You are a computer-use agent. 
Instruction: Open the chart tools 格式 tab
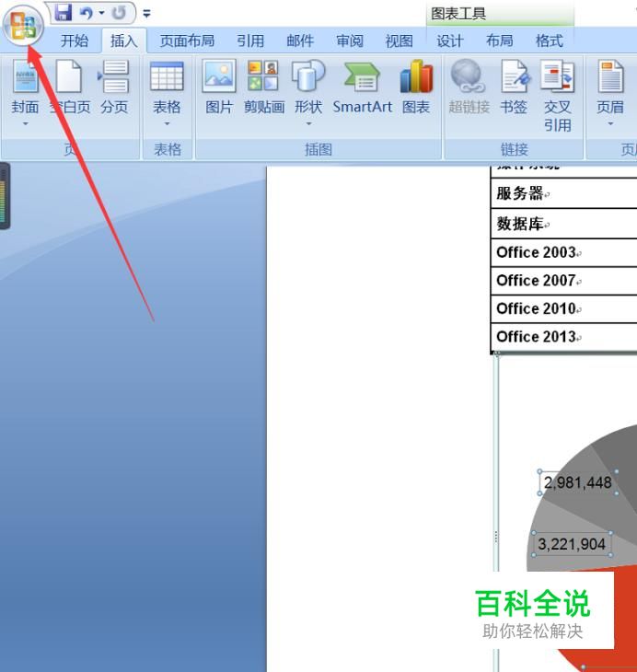(x=550, y=41)
